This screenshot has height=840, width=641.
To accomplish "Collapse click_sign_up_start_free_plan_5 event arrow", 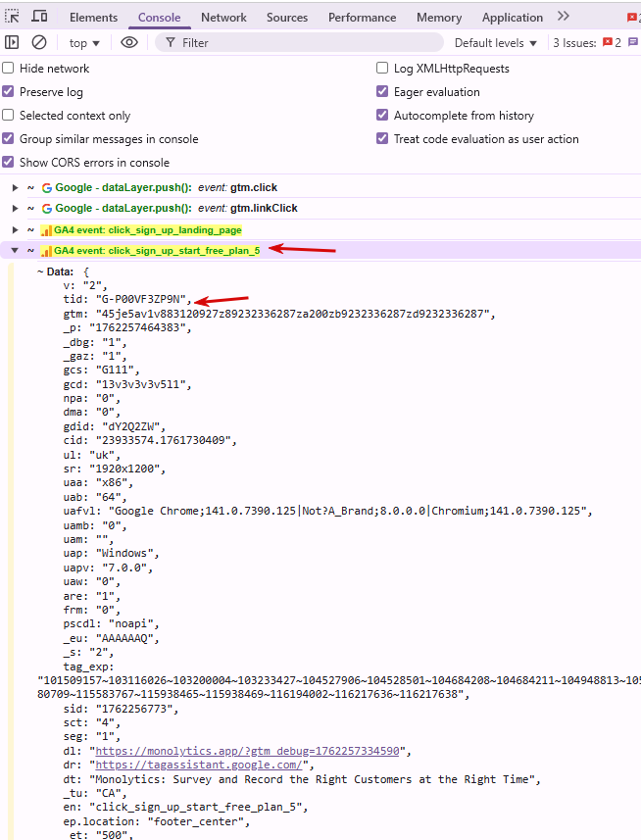I will click(x=15, y=251).
